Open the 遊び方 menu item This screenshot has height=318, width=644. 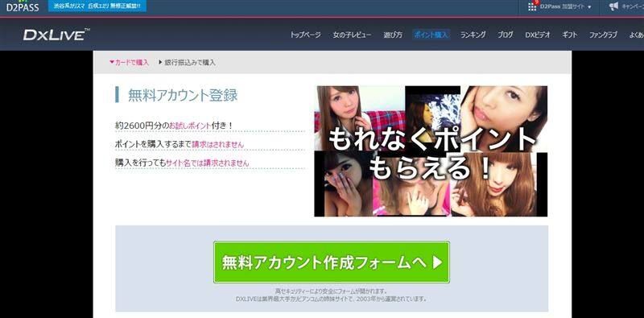pyautogui.click(x=393, y=35)
